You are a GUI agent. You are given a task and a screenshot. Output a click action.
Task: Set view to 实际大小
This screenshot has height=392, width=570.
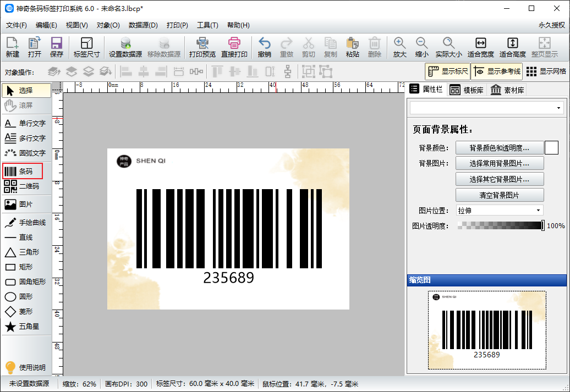(x=448, y=47)
